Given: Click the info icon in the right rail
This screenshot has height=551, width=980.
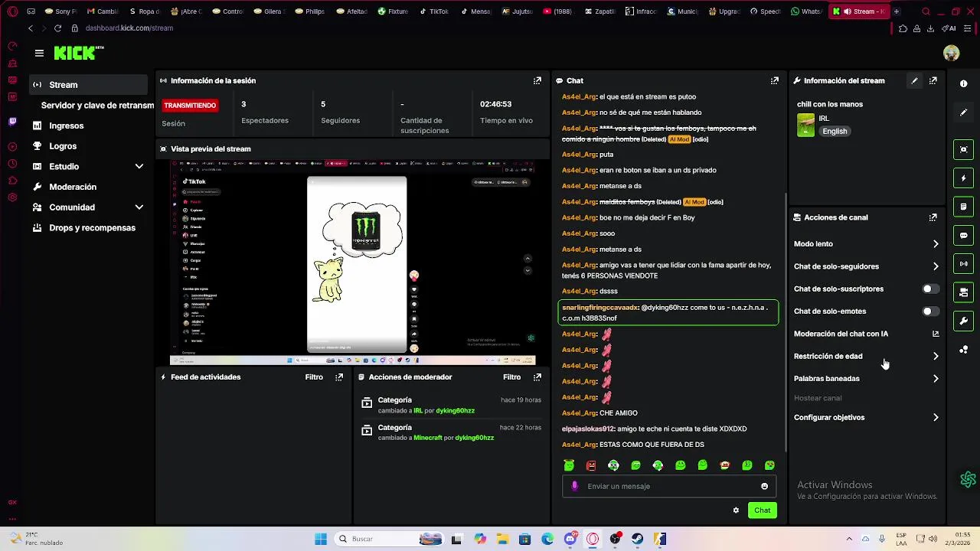Looking at the screenshot, I should 964,83.
